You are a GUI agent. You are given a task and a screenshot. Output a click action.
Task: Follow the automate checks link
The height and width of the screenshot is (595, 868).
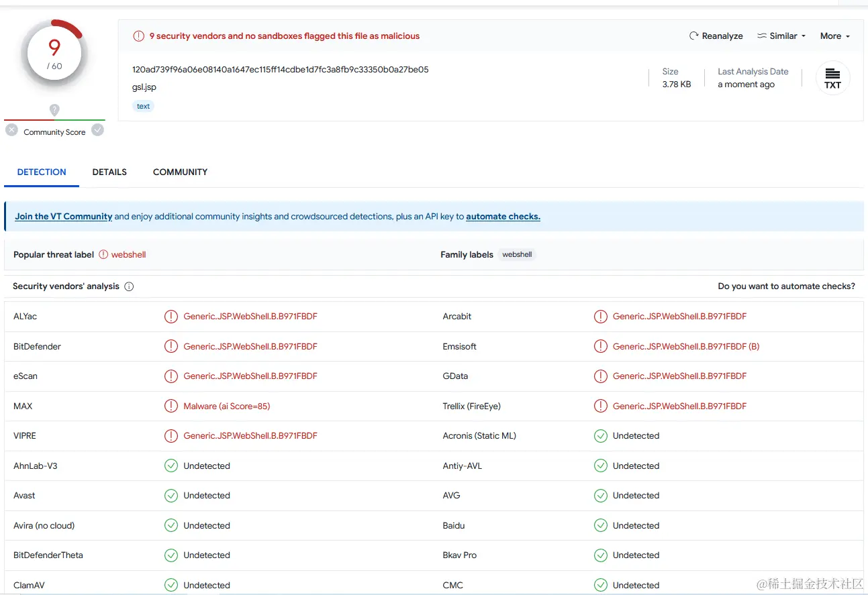[503, 217]
